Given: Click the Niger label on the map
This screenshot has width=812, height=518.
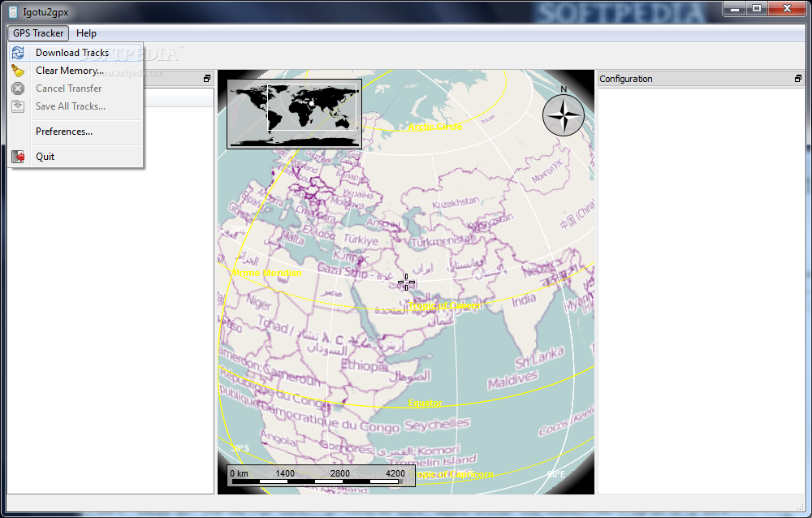Looking at the screenshot, I should (x=258, y=301).
